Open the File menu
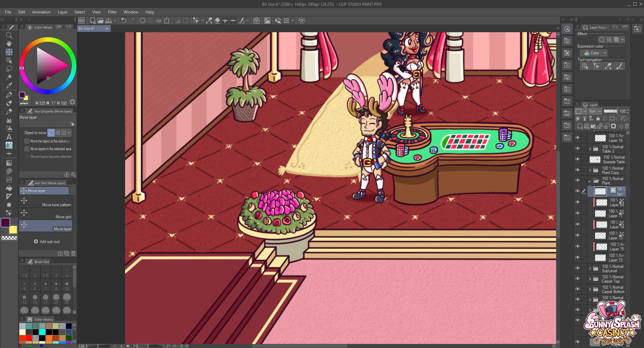This screenshot has height=348, width=644. pos(8,12)
